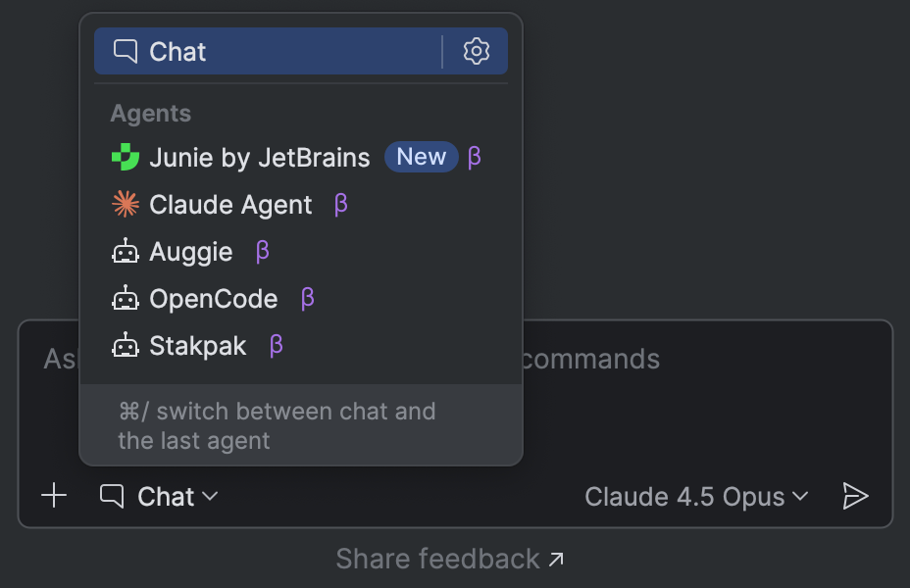Click the beta badge next to Claude Agent
Screen dimensions: 910x588
click(x=338, y=205)
